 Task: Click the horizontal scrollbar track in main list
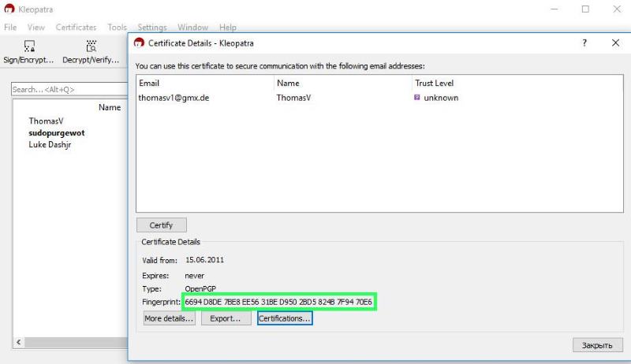point(76,342)
